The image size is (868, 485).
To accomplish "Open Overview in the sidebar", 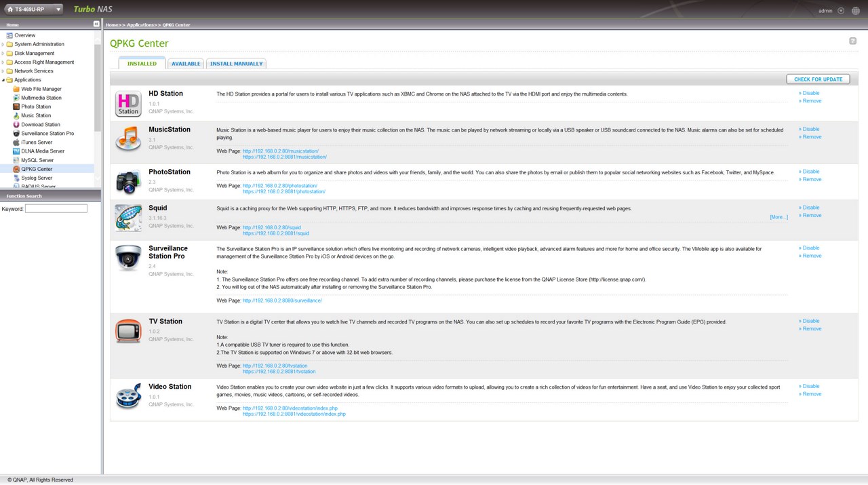I will pyautogui.click(x=25, y=35).
